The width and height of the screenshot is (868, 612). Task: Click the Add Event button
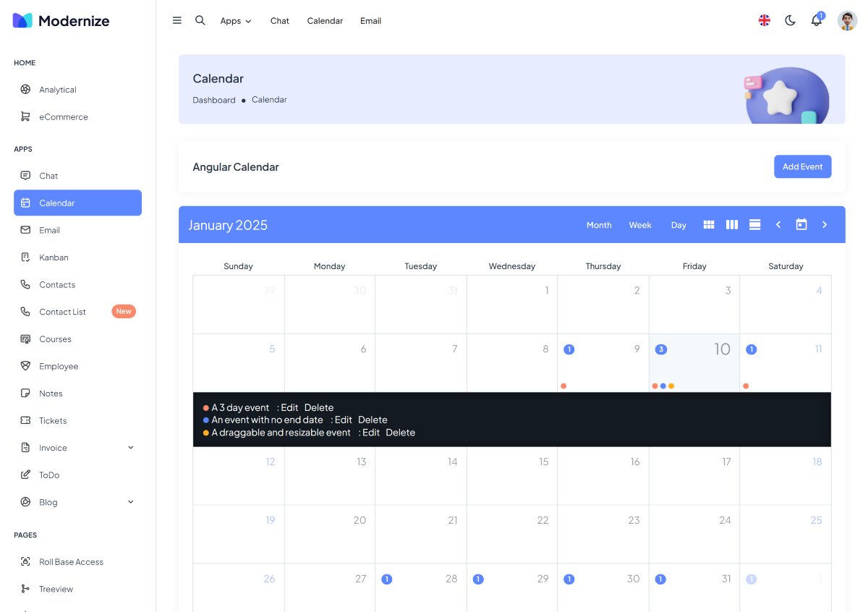(x=802, y=166)
